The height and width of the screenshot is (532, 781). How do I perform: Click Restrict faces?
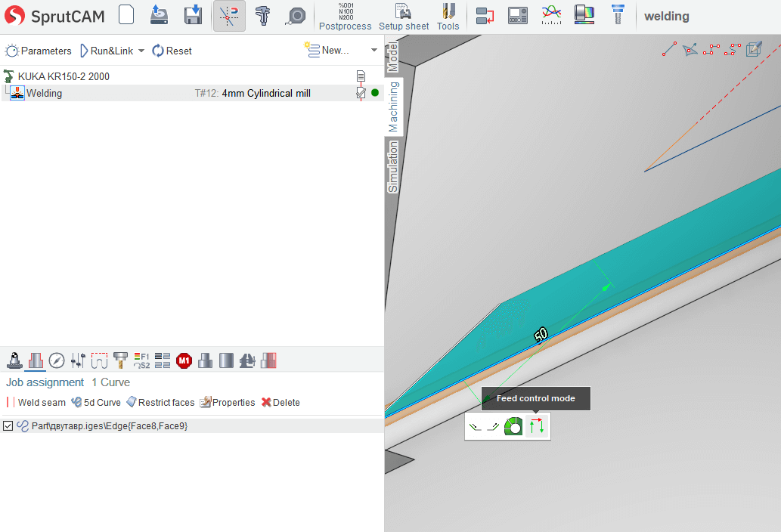pos(160,402)
